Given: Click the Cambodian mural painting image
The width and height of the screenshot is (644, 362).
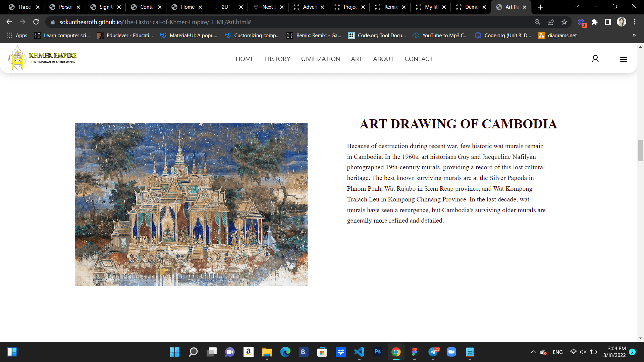Looking at the screenshot, I should coord(191,205).
